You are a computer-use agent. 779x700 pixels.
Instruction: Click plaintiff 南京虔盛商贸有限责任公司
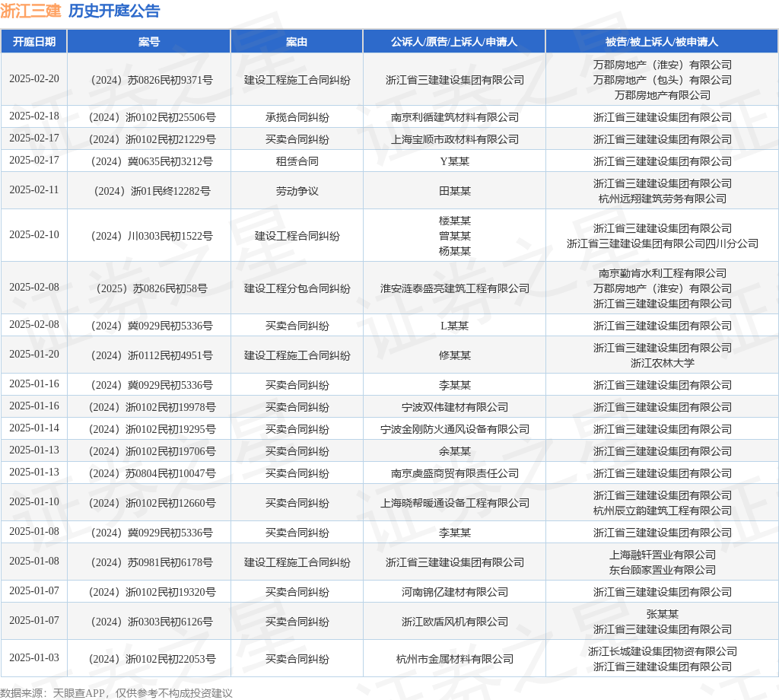pos(455,473)
